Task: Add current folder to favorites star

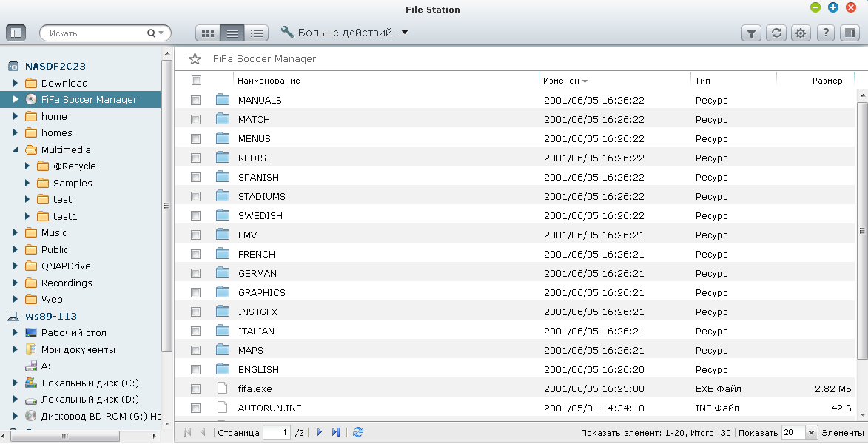Action: [x=195, y=58]
